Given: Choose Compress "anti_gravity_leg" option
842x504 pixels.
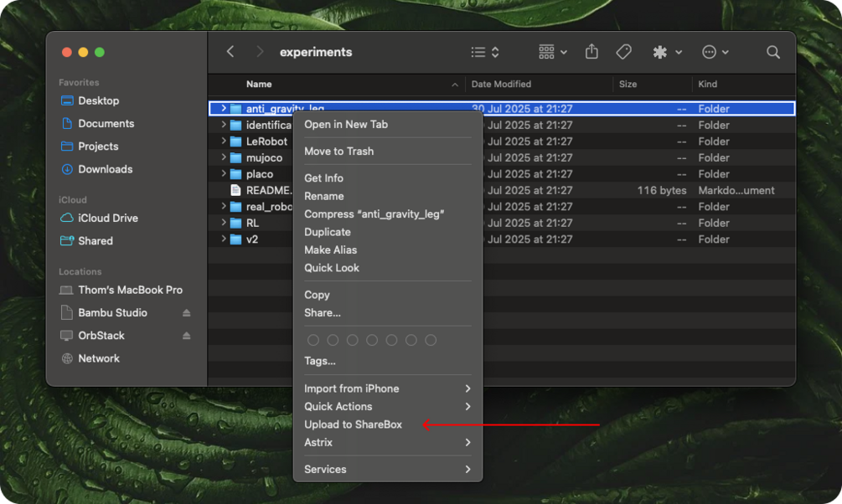Looking at the screenshot, I should (x=374, y=213).
